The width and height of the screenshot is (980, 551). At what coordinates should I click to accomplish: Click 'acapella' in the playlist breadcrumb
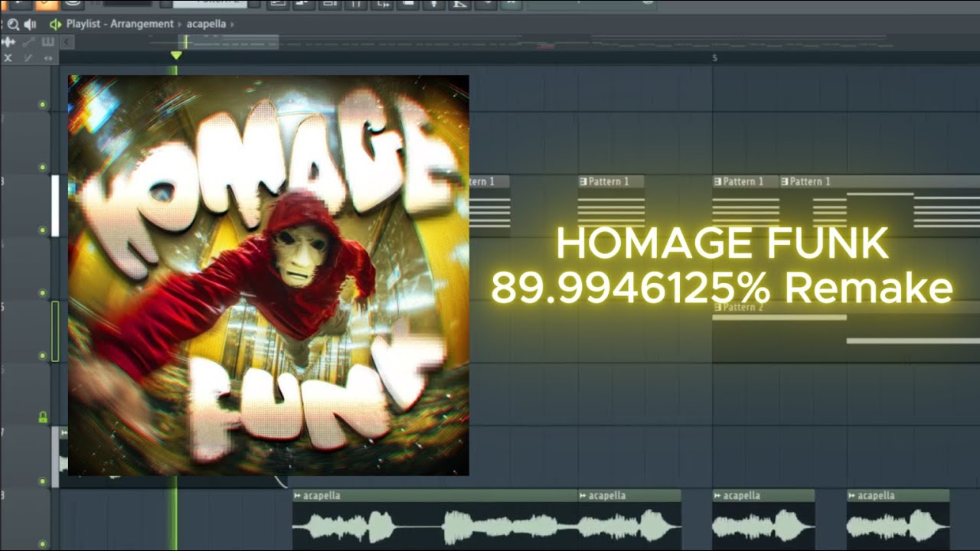206,24
